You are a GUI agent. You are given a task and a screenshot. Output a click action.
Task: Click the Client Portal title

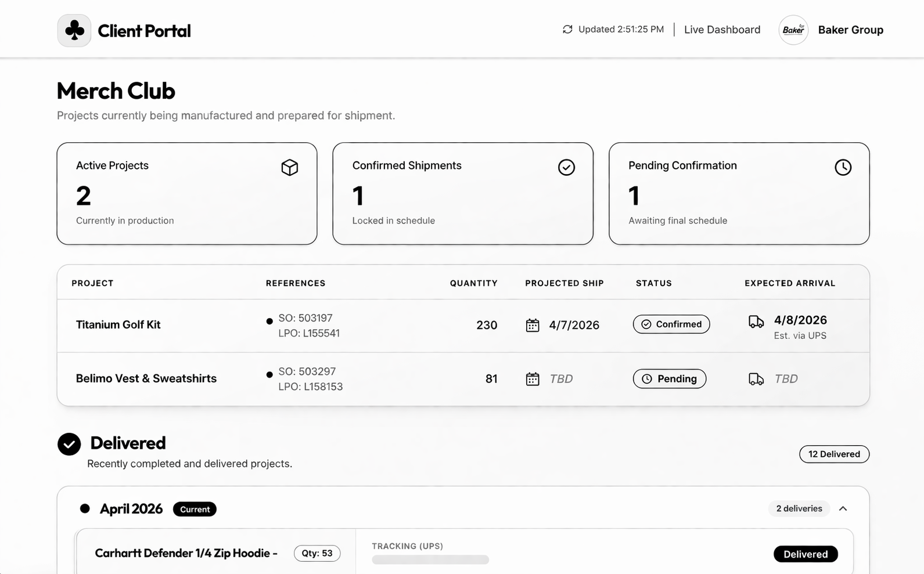tap(144, 31)
